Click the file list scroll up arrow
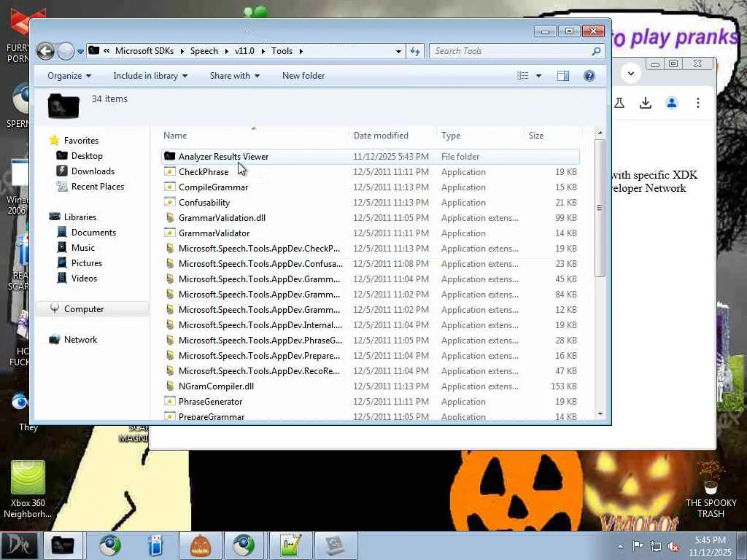The image size is (747, 560). pyautogui.click(x=600, y=133)
